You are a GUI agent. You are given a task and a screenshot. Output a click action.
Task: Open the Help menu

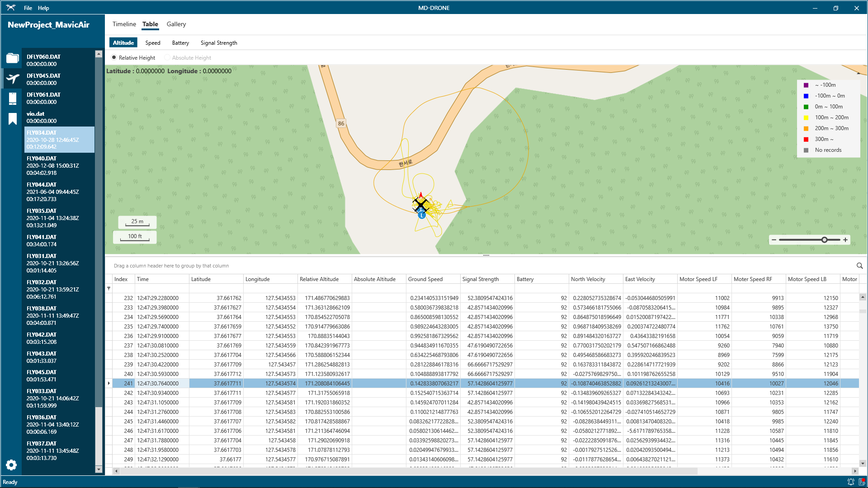tap(43, 8)
